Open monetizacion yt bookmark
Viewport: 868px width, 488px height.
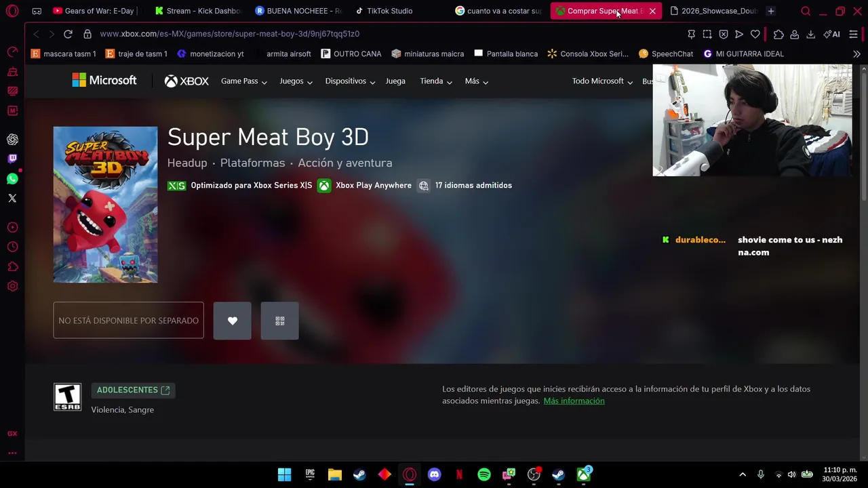pos(210,54)
